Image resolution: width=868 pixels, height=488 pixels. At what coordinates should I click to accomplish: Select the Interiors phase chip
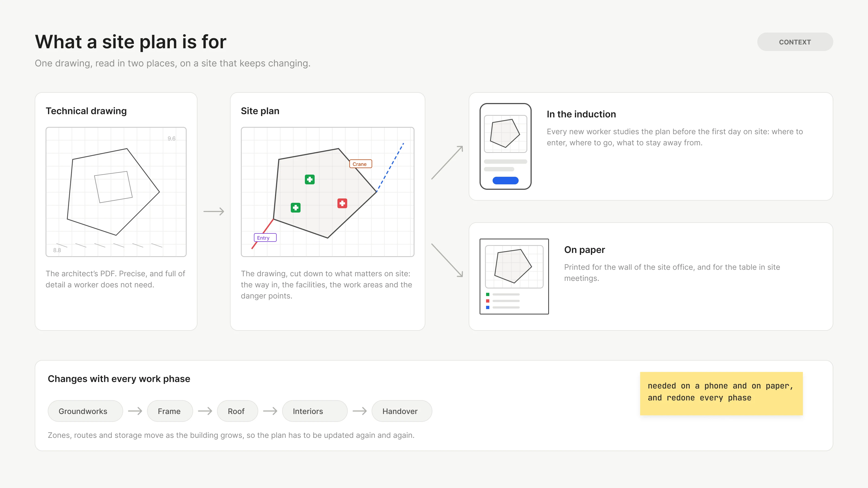(315, 411)
